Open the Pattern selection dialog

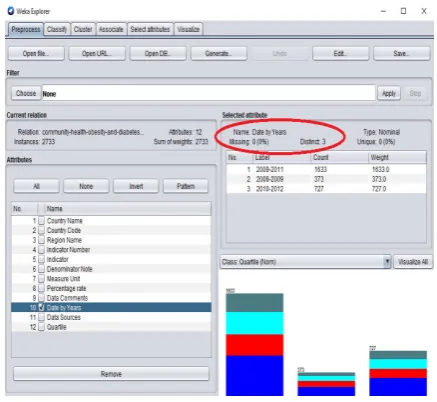pyautogui.click(x=186, y=186)
